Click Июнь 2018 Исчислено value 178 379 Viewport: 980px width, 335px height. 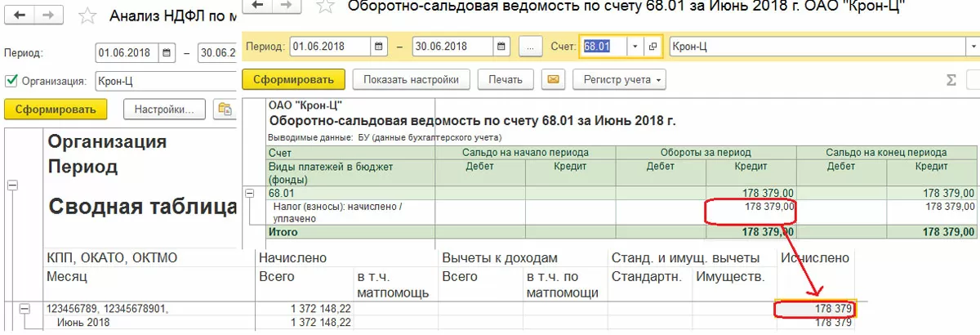click(x=831, y=323)
